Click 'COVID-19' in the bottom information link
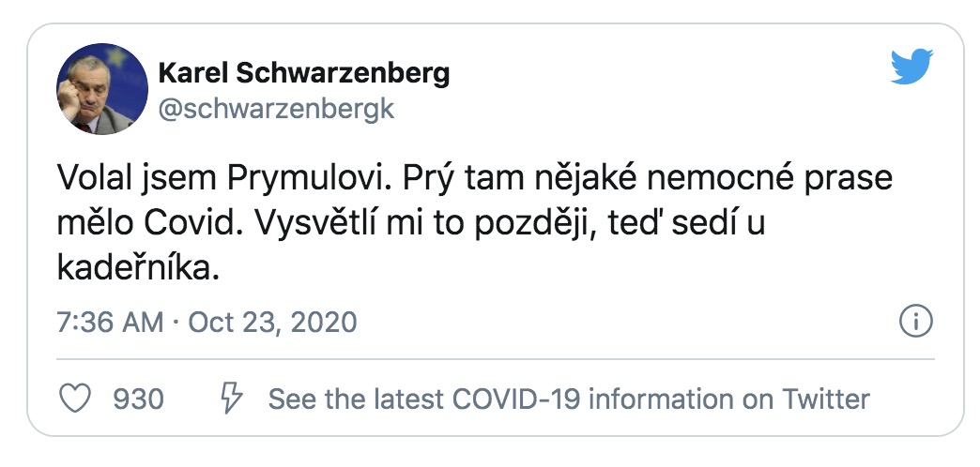 515,399
